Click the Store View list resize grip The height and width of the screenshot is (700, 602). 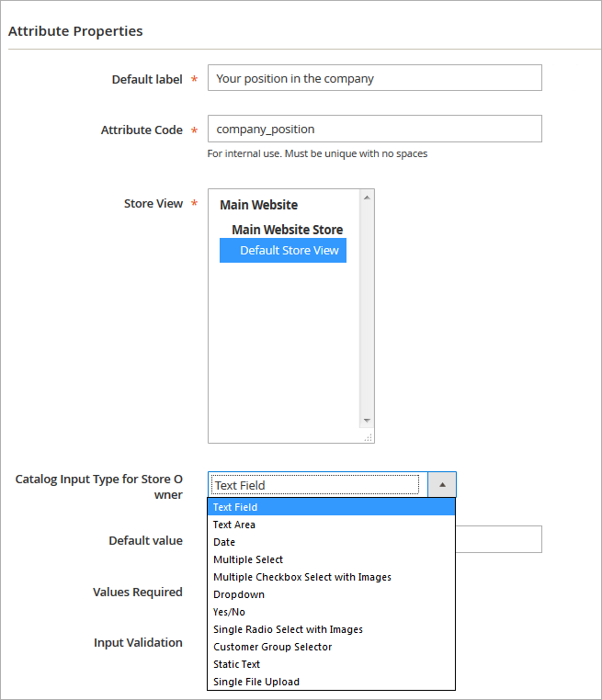click(368, 437)
